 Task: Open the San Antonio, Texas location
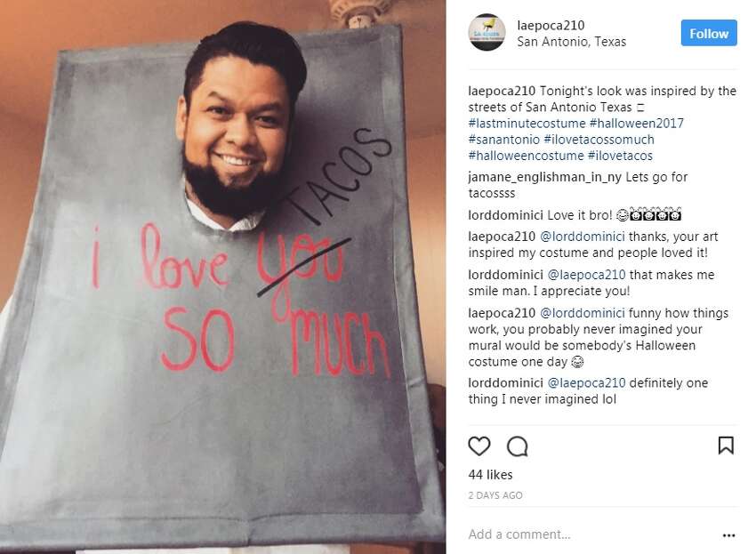tap(571, 42)
